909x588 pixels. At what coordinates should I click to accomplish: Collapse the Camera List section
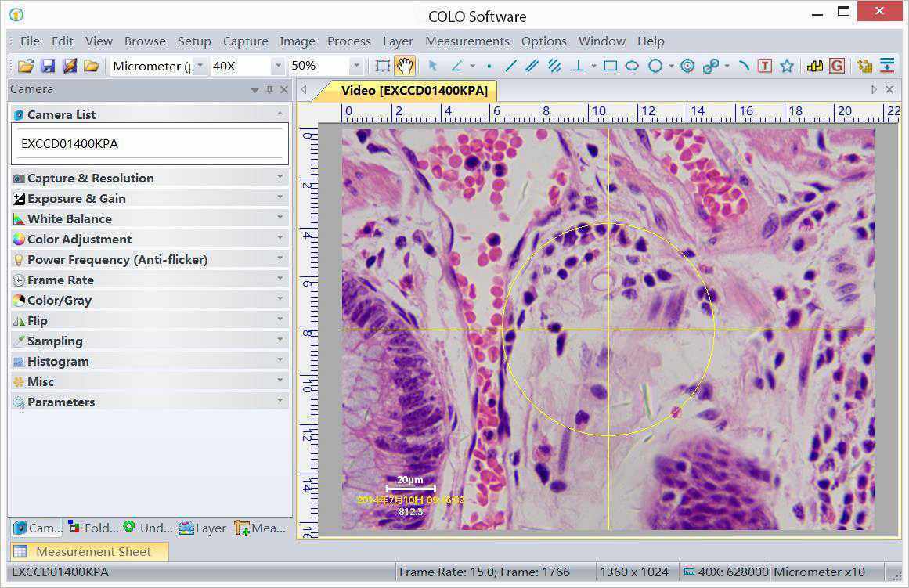tap(280, 114)
